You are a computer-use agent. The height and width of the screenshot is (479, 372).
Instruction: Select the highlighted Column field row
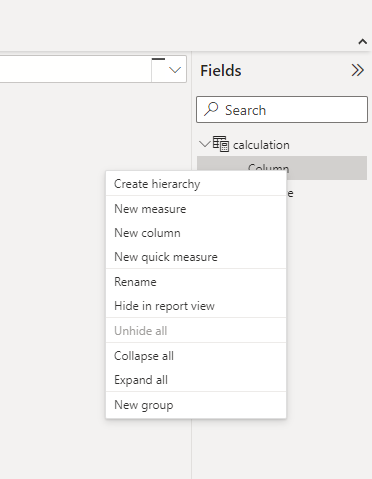click(x=282, y=168)
